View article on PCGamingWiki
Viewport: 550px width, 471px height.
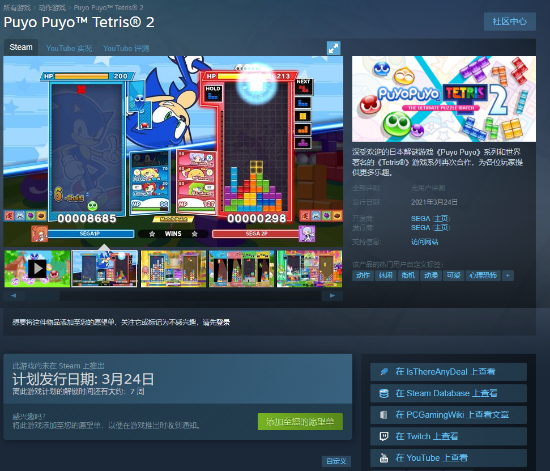(x=449, y=415)
